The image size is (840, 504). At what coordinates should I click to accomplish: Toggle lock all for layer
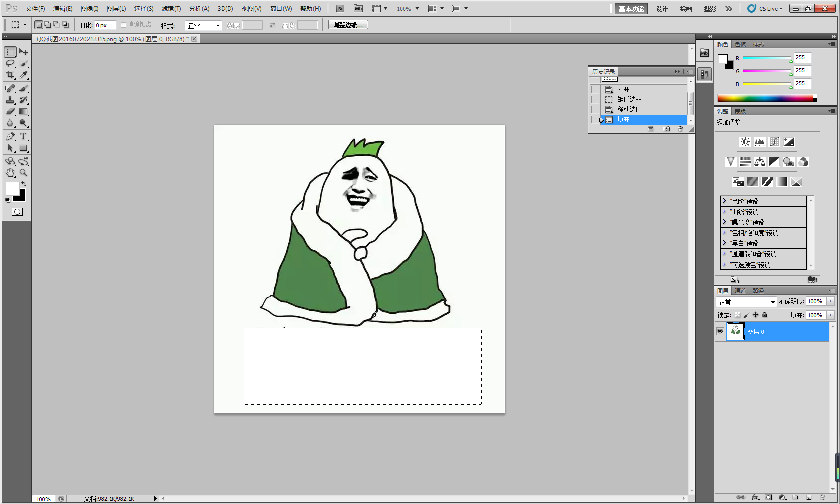pyautogui.click(x=764, y=315)
